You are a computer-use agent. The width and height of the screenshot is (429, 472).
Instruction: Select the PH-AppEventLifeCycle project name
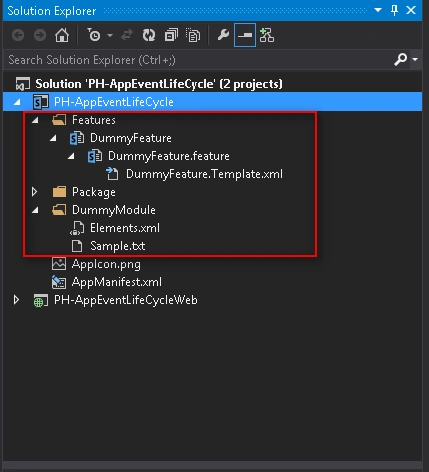pyautogui.click(x=114, y=102)
